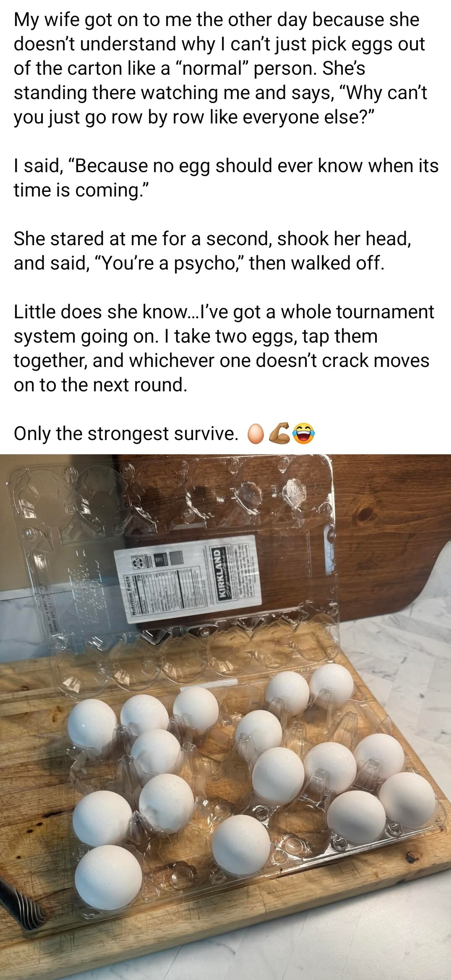This screenshot has height=980, width=451.
Task: Tap the line 'Only the strongest survive.'
Action: coord(125,434)
